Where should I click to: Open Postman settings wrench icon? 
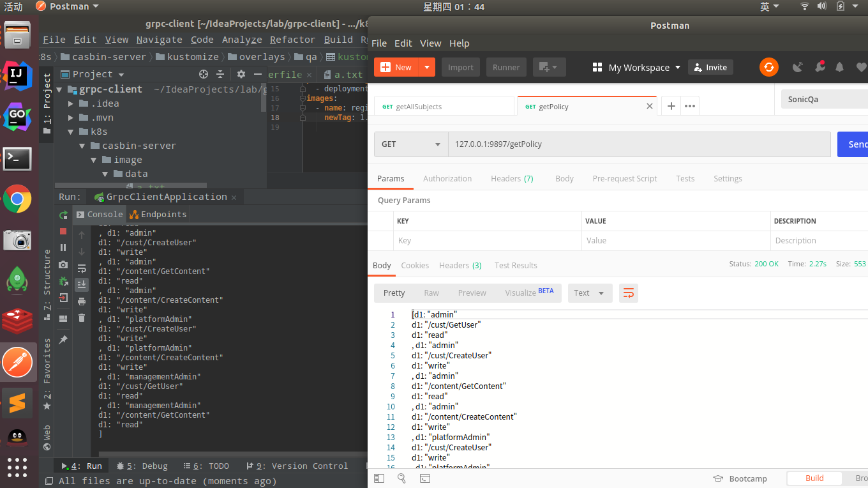click(x=819, y=67)
